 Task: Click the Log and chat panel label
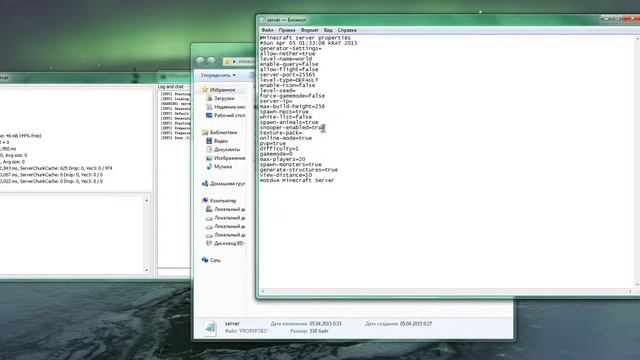171,87
